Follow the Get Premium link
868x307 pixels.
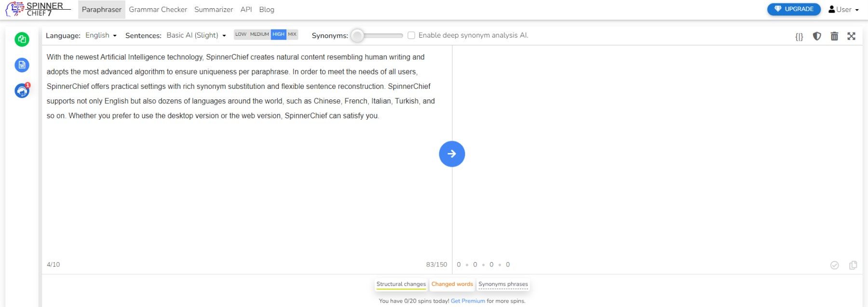click(x=468, y=301)
